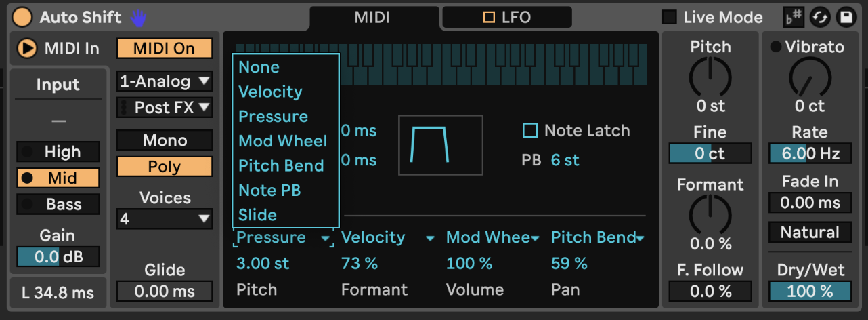
Task: Click the Dry/Wet 100 % slider
Action: [810, 292]
